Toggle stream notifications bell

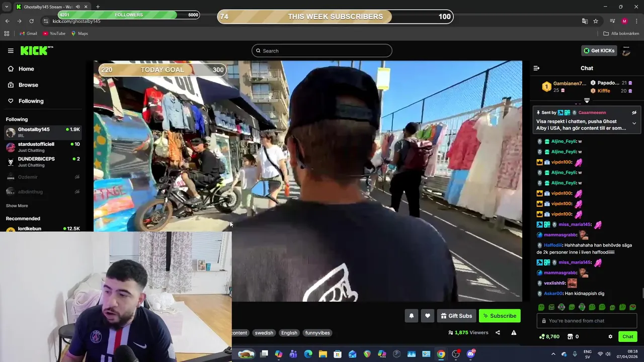click(x=411, y=316)
